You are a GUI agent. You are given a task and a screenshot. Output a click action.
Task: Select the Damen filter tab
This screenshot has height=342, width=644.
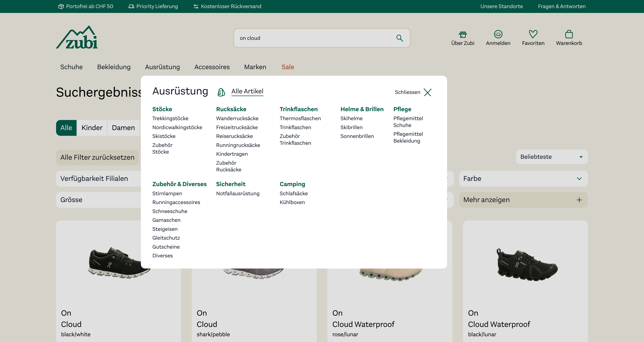123,128
